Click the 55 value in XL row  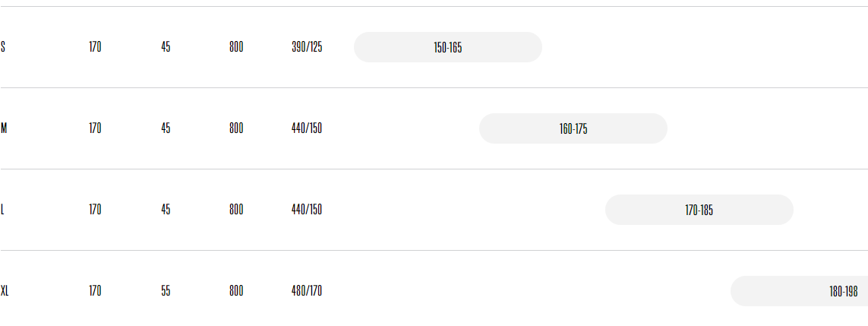[166, 291]
